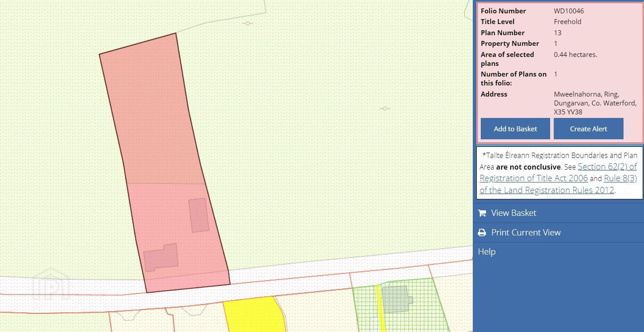Click Create Alert button
Image resolution: width=644 pixels, height=332 pixels.
(588, 129)
